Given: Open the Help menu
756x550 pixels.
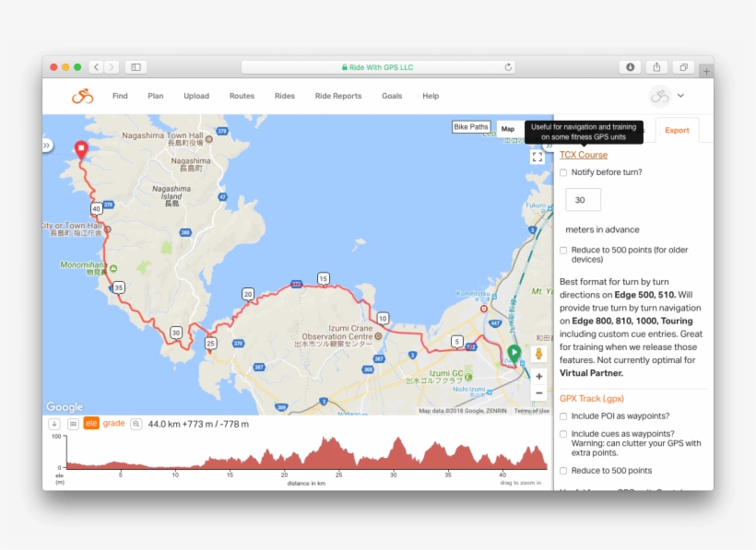Looking at the screenshot, I should coord(431,96).
